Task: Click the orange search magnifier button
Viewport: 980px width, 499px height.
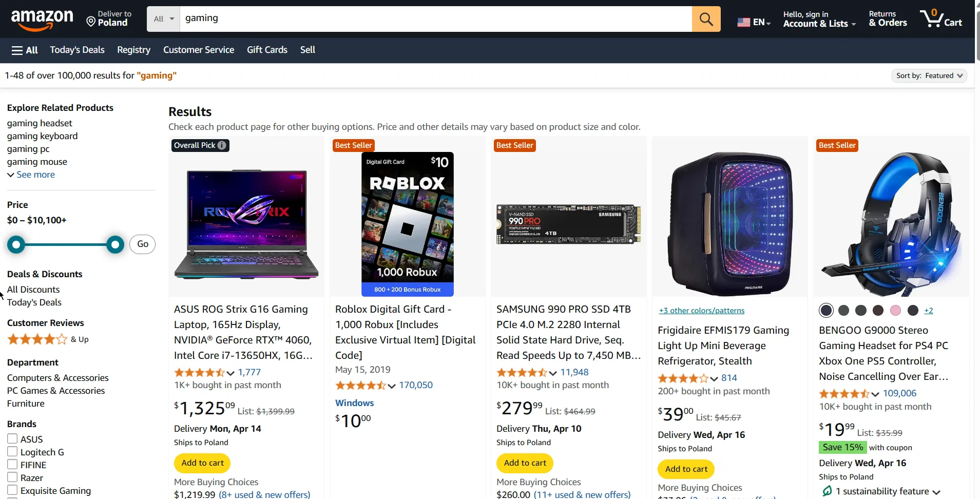Action: (x=706, y=20)
